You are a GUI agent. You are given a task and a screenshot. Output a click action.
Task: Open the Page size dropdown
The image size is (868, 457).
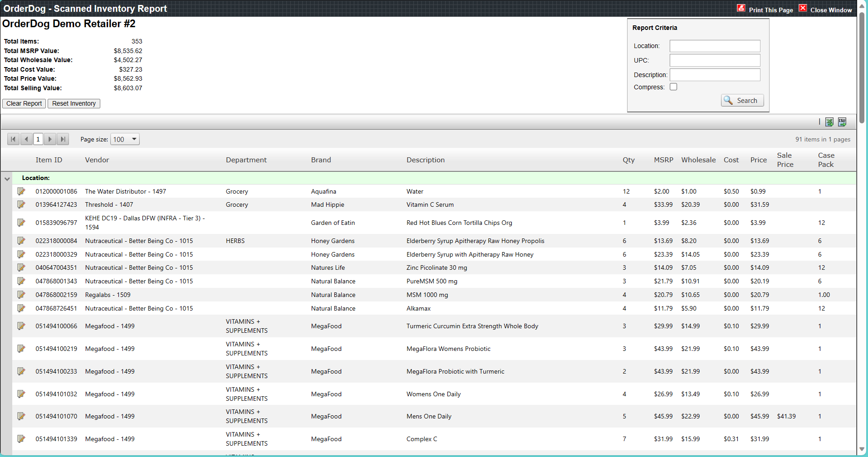coord(125,139)
